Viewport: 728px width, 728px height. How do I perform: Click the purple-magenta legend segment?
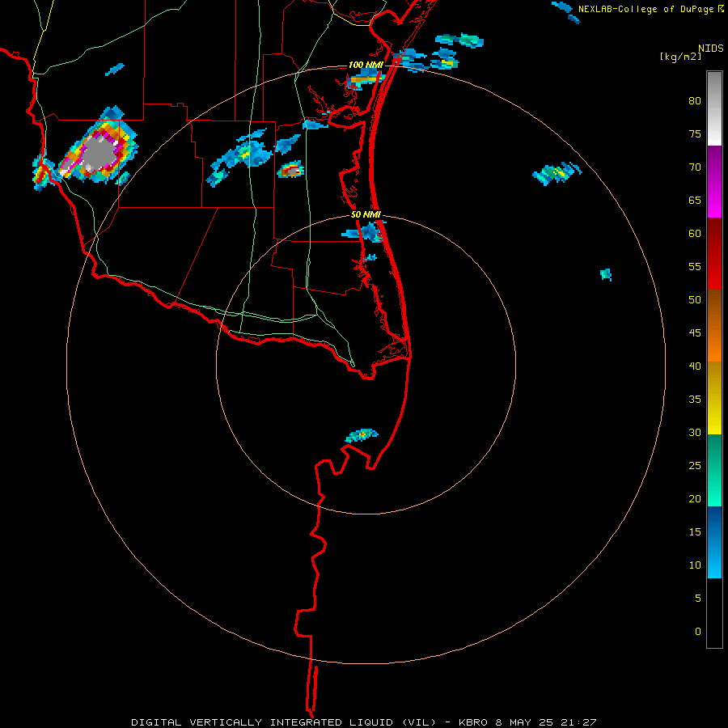[x=714, y=181]
